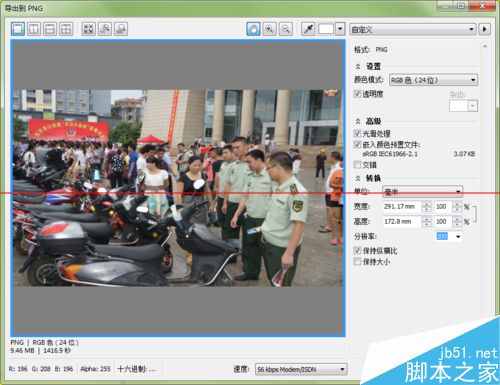Click the white eyedropper color swatch
This screenshot has width=500, height=385.
click(x=326, y=29)
